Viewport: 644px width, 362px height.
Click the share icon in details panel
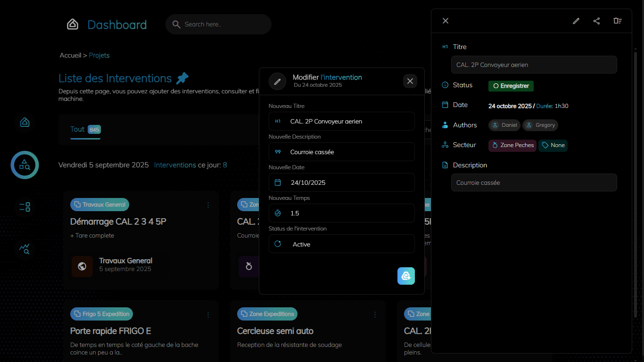[596, 21]
